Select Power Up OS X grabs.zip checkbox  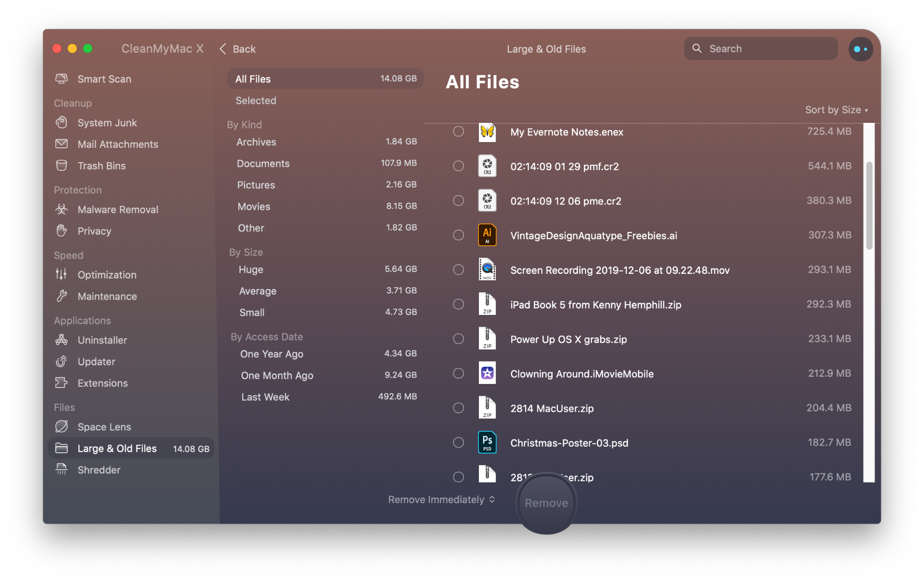click(x=458, y=339)
